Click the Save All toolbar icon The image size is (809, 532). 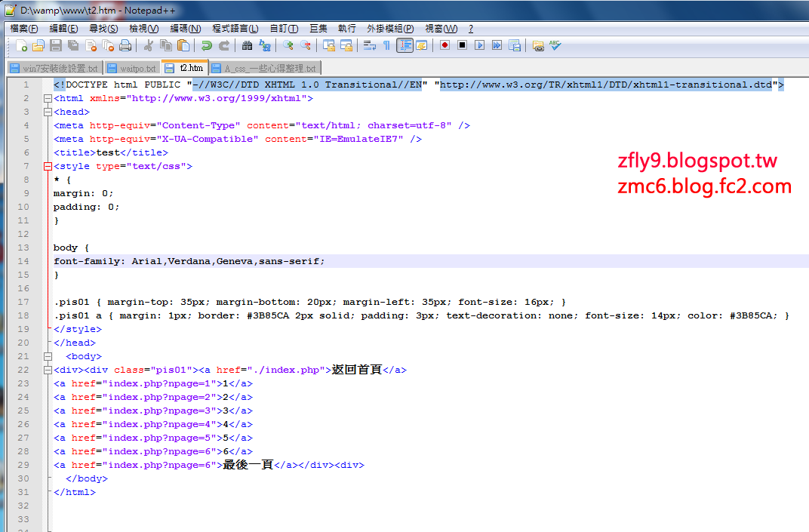(x=73, y=45)
